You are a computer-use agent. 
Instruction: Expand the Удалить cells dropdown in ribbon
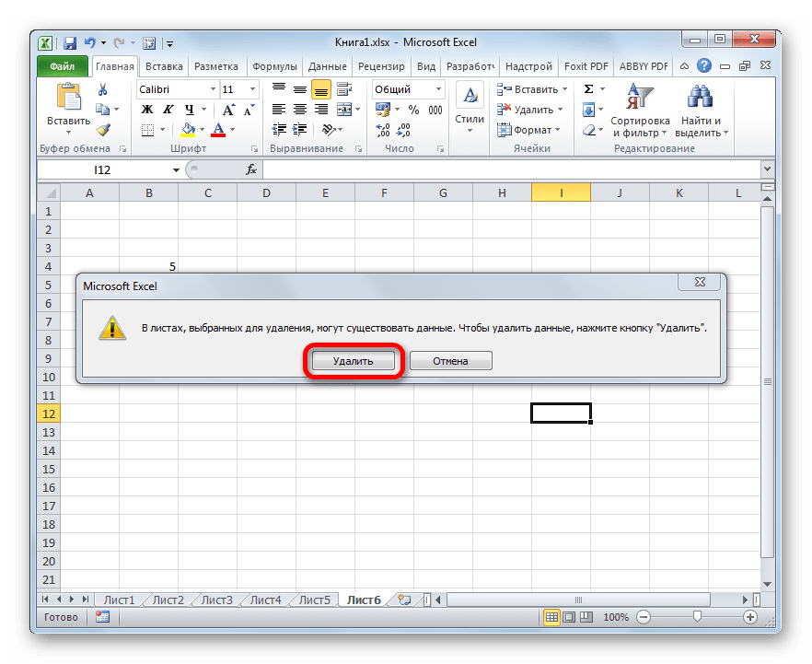[561, 110]
